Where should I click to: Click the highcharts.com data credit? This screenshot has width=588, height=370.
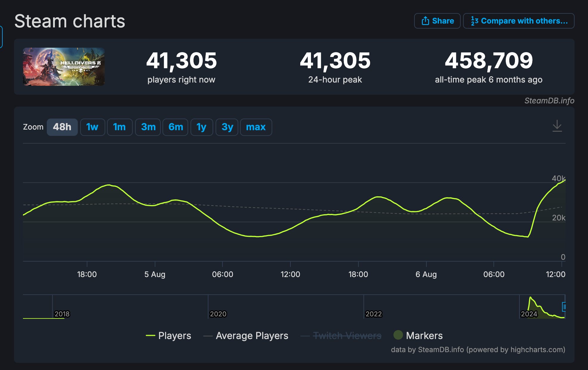click(478, 350)
